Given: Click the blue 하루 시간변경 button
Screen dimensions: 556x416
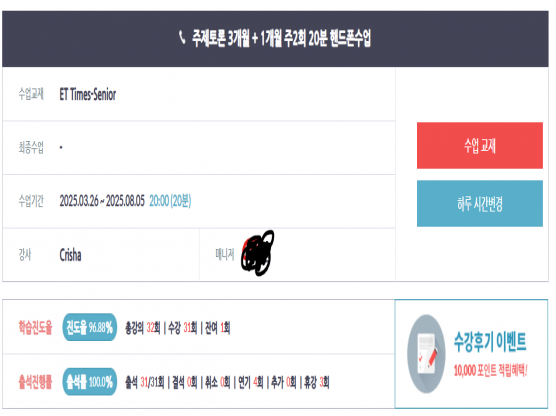Looking at the screenshot, I should 479,204.
